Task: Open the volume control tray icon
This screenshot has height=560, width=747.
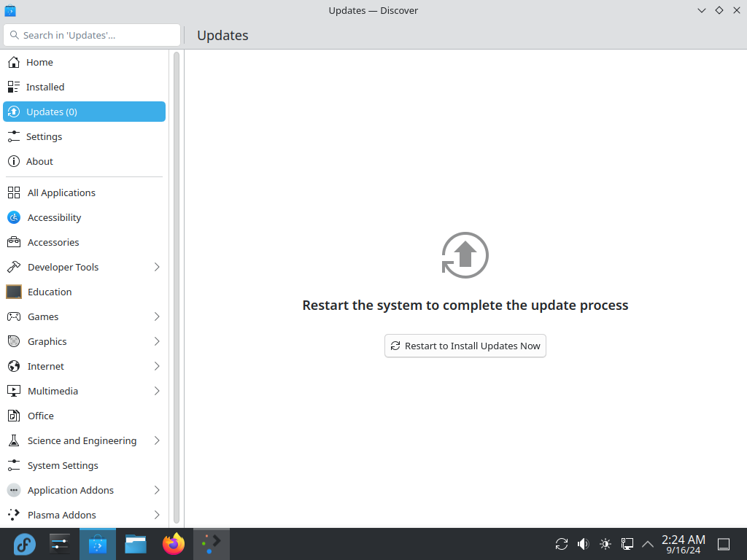Action: tap(583, 544)
